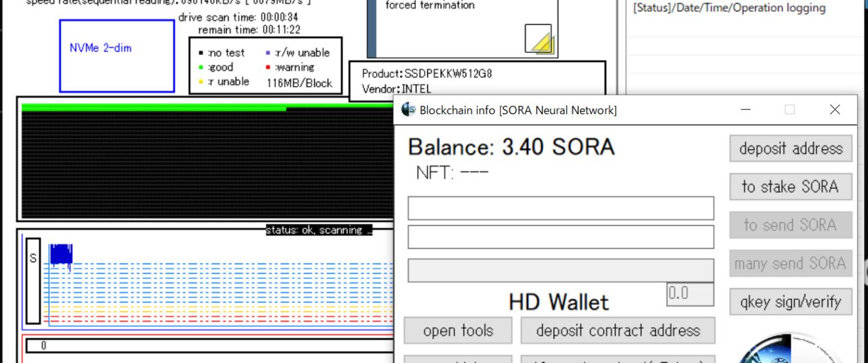The width and height of the screenshot is (868, 363).
Task: Click the 'drive scan time: 00:00:34' text
Action: (238, 17)
